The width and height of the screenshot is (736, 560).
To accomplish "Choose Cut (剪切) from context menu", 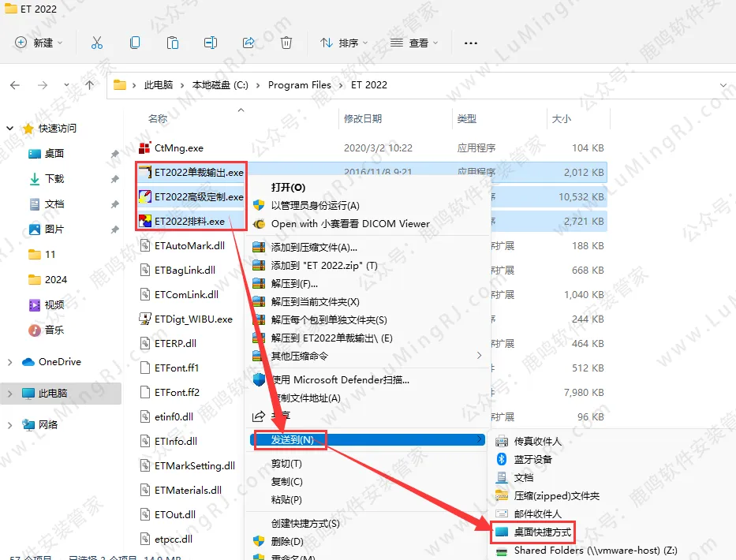I will click(x=286, y=464).
